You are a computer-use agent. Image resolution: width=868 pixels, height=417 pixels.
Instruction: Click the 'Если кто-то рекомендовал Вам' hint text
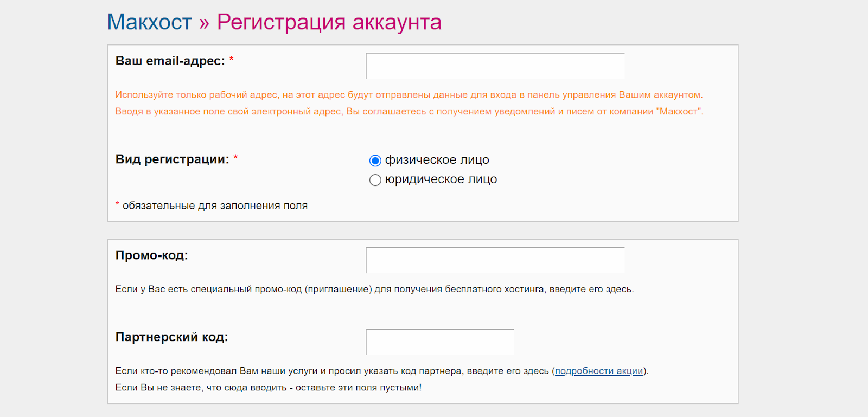382,371
